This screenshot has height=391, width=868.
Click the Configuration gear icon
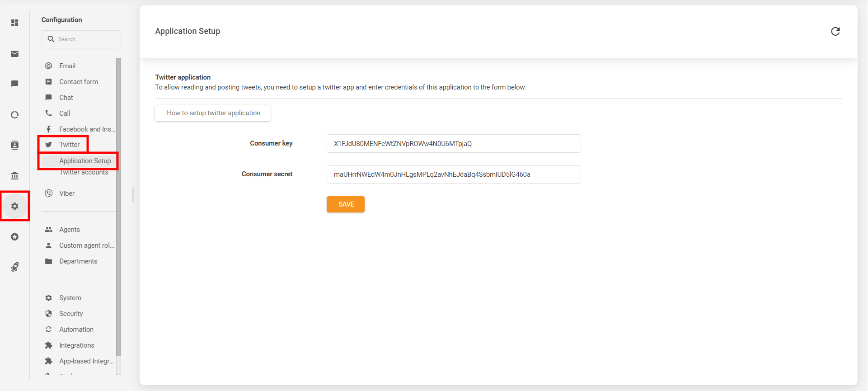(x=15, y=206)
